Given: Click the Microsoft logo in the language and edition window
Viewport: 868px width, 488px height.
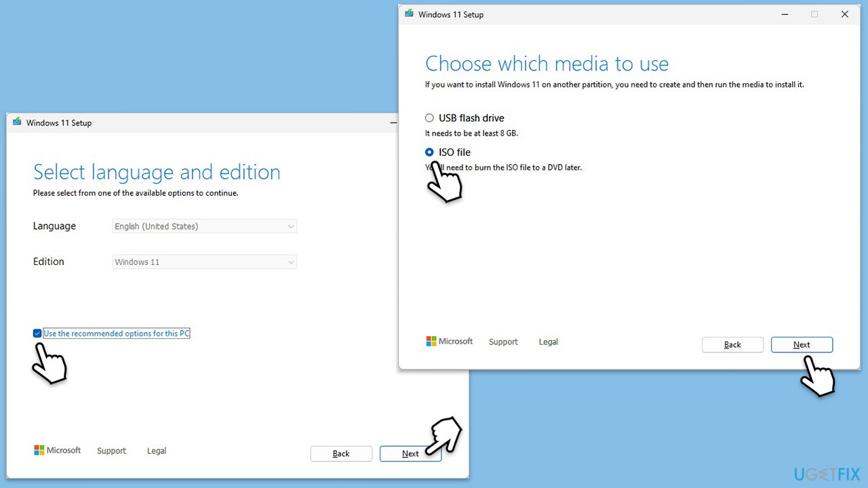Looking at the screenshot, I should (x=58, y=450).
